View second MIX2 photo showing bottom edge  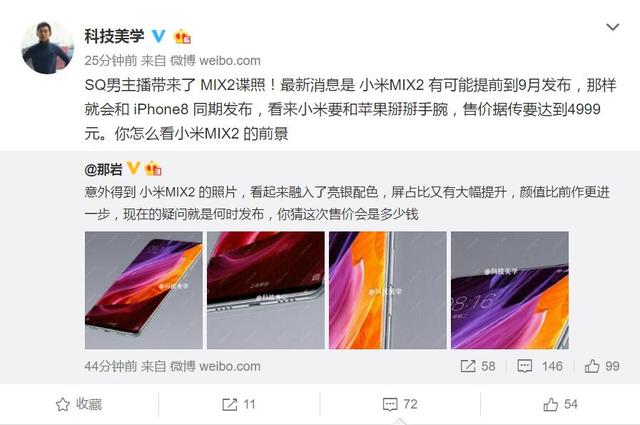pos(266,290)
